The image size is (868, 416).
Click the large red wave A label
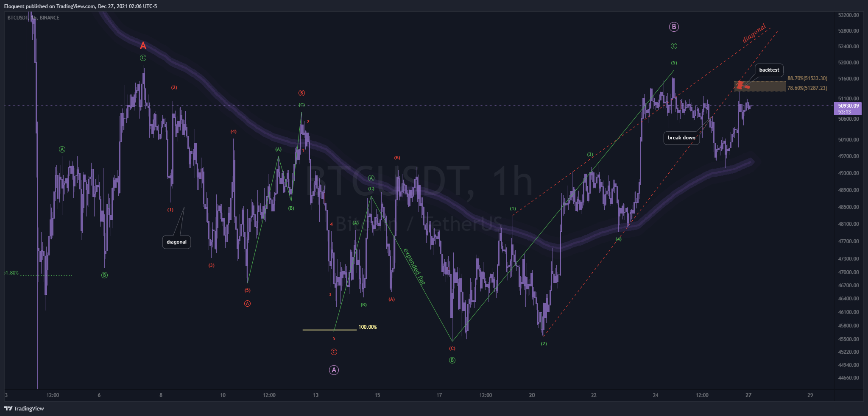[x=143, y=45]
